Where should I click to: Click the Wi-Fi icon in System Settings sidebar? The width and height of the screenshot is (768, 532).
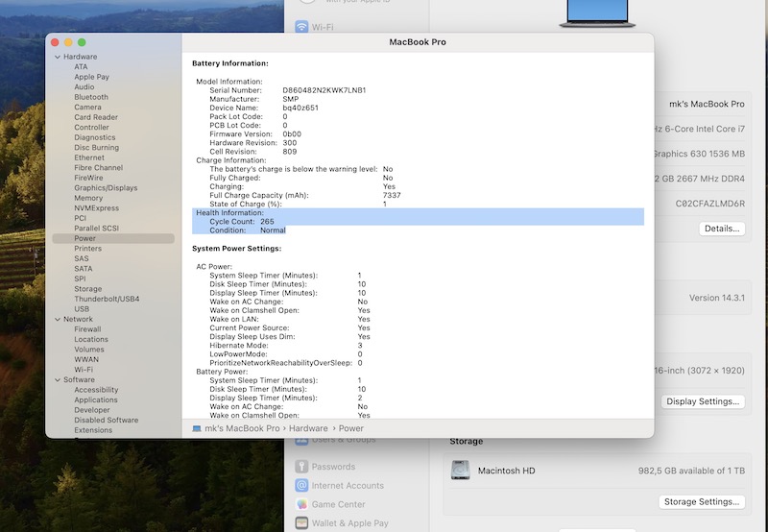point(302,27)
